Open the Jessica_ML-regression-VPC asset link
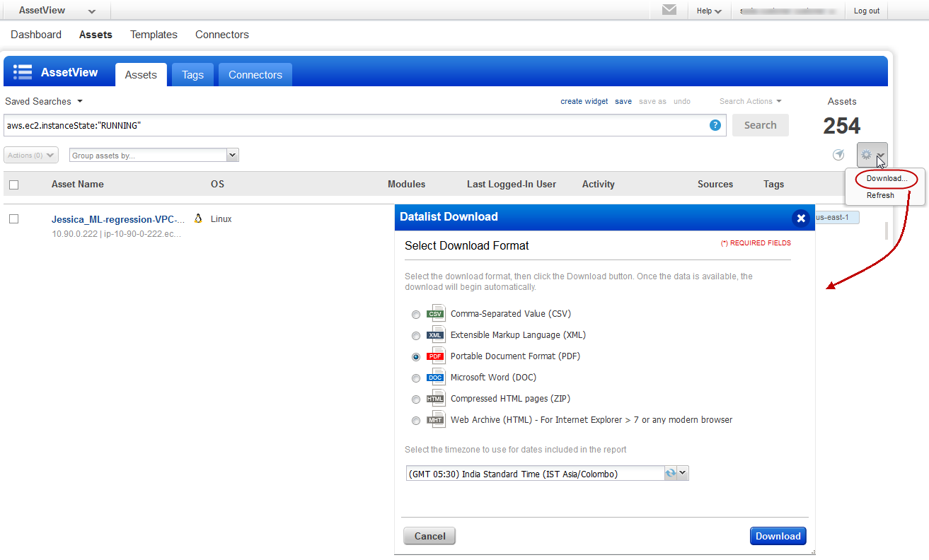Image resolution: width=929 pixels, height=560 pixels. [118, 219]
